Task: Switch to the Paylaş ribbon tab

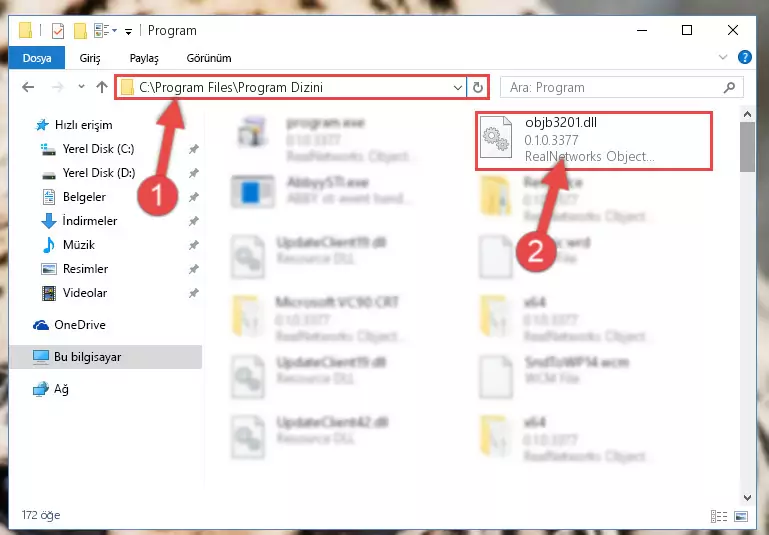Action: pos(144,58)
